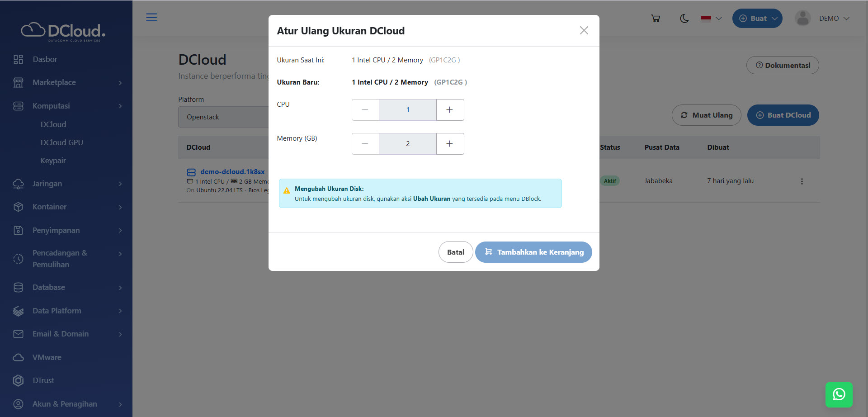Screen dimensions: 868x417
Task: Toggle dark mode moon icon
Action: tap(684, 19)
